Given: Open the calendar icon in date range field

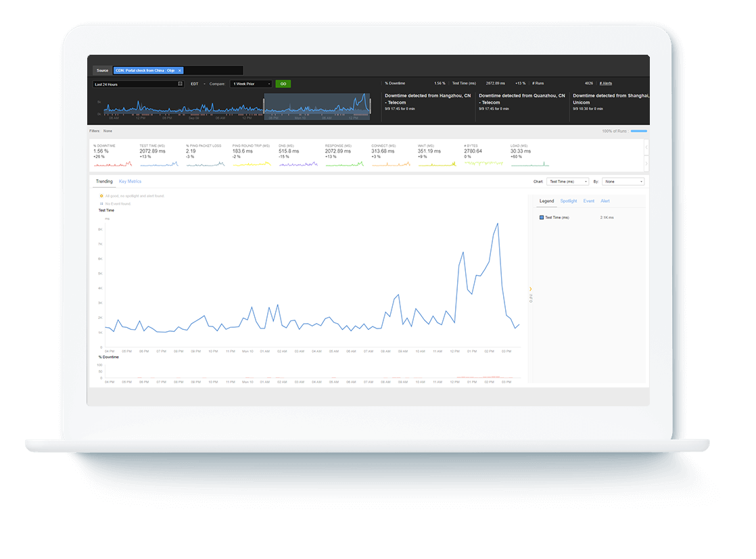Looking at the screenshot, I should [181, 84].
